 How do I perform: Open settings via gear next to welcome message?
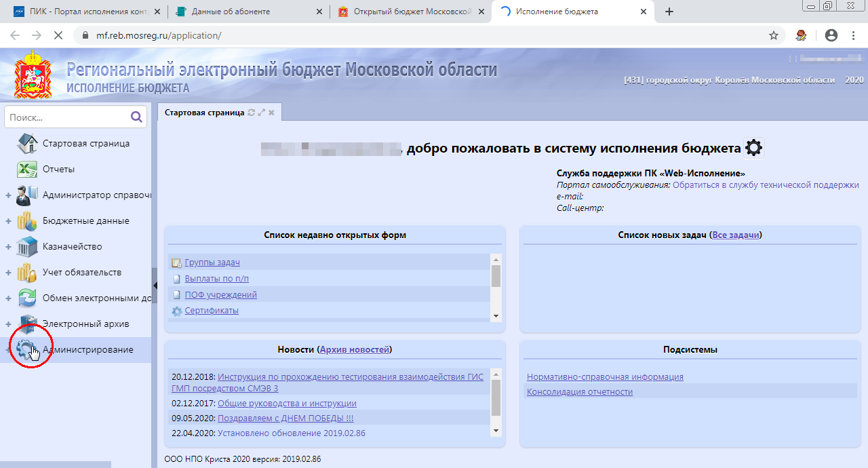pos(753,147)
